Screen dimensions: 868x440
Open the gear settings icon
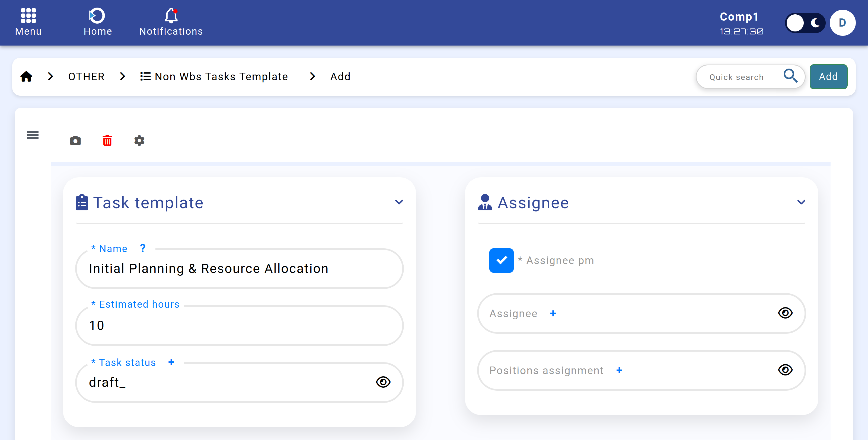click(x=139, y=141)
